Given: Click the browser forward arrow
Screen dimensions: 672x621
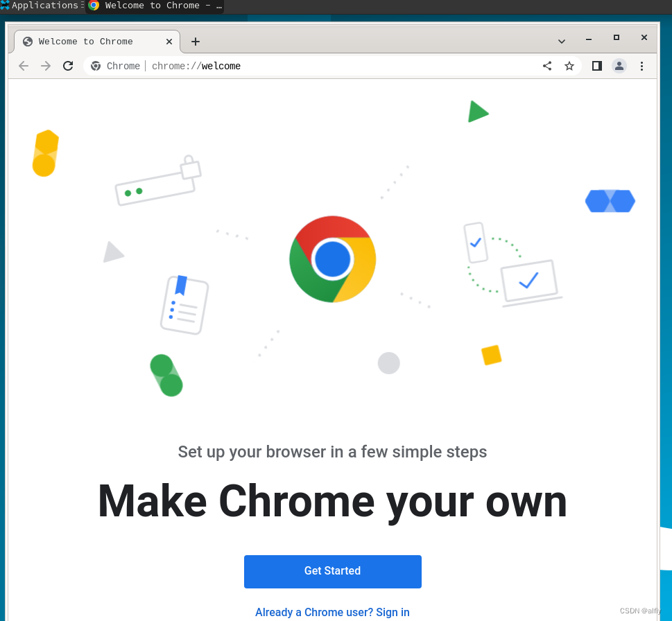Looking at the screenshot, I should tap(46, 66).
